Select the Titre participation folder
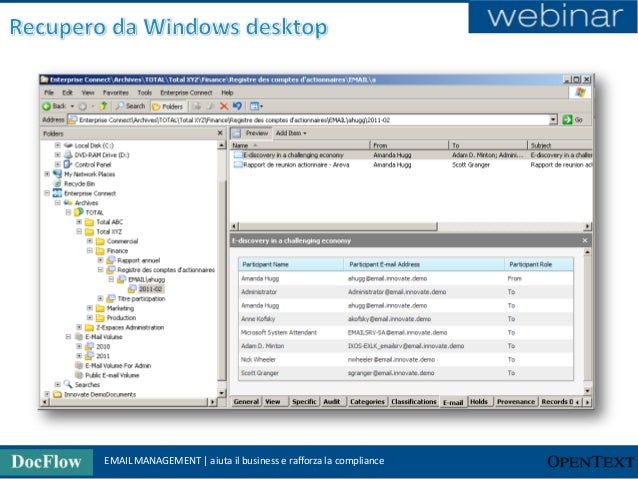638x479 pixels. point(136,299)
